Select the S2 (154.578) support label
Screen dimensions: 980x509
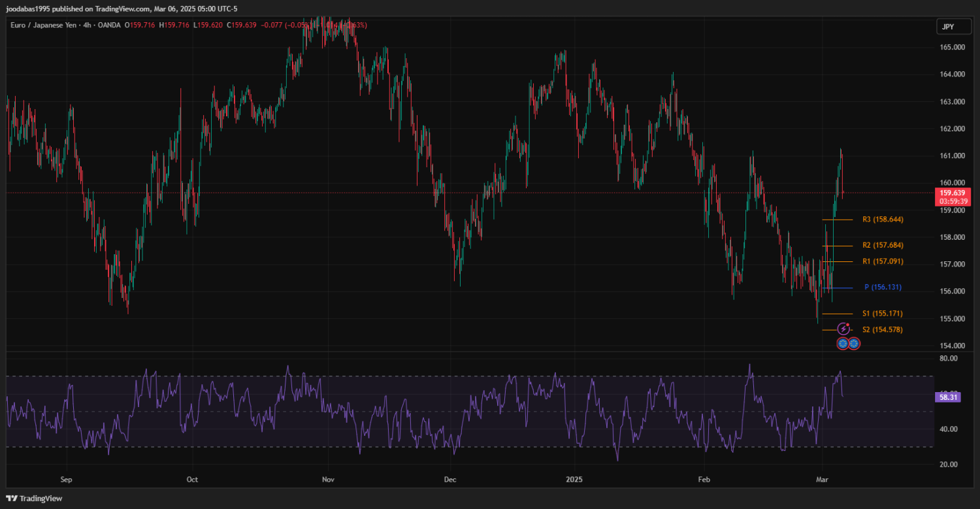(883, 330)
